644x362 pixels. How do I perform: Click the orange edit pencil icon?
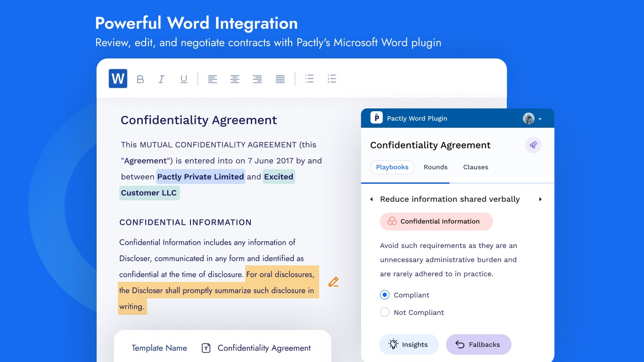[334, 282]
